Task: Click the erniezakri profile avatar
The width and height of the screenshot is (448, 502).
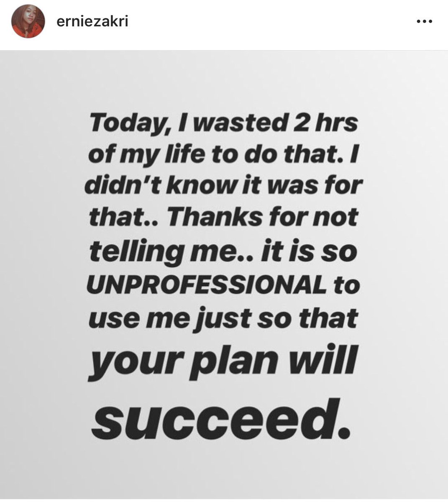Action: pyautogui.click(x=28, y=22)
